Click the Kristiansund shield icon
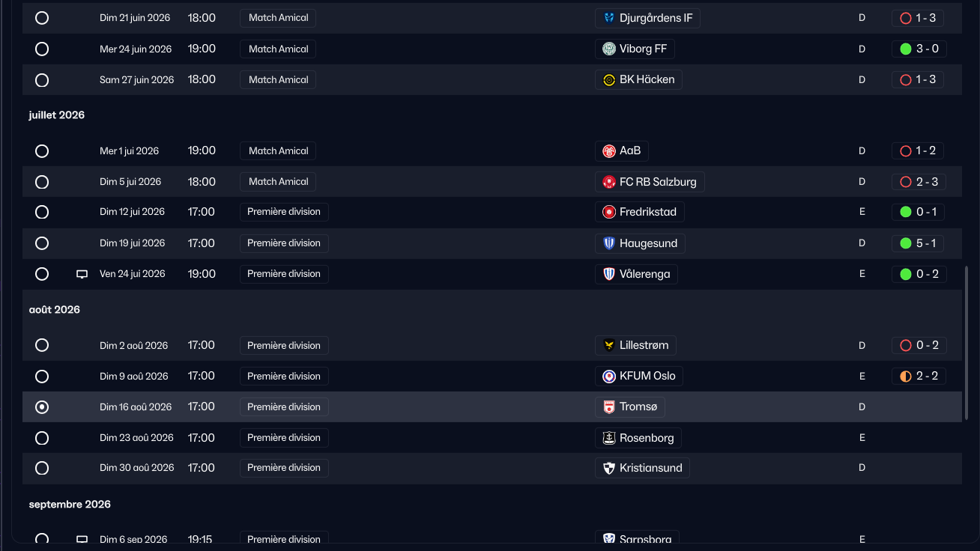The height and width of the screenshot is (551, 980). point(609,468)
